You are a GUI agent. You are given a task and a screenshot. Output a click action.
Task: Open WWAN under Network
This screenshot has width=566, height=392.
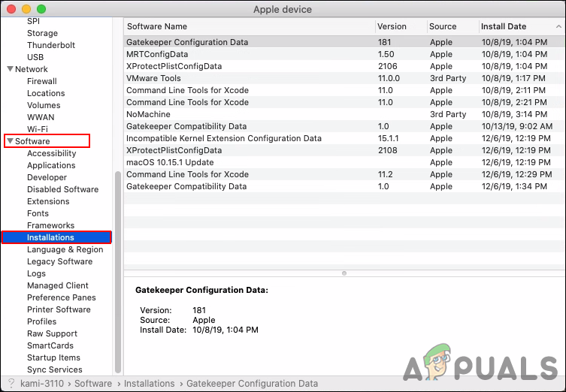(41, 117)
